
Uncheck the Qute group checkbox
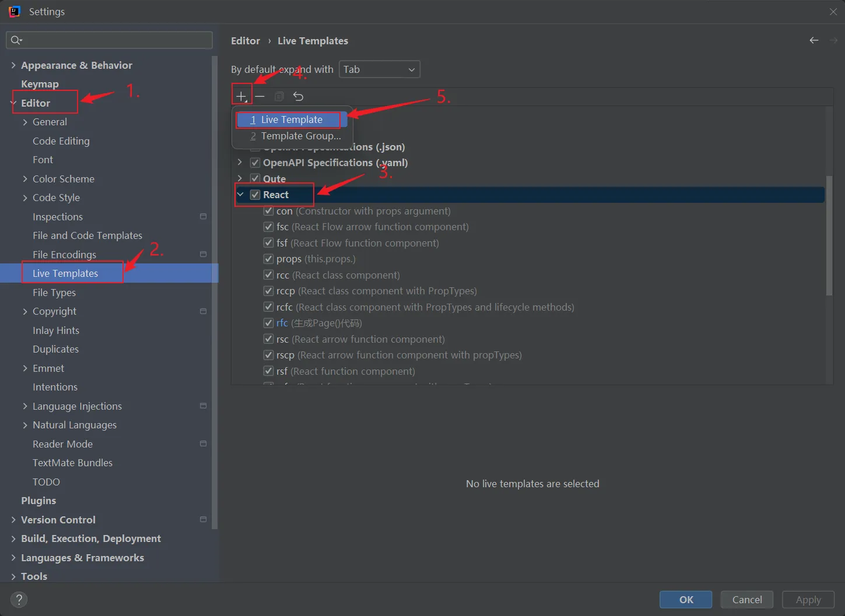tap(255, 178)
